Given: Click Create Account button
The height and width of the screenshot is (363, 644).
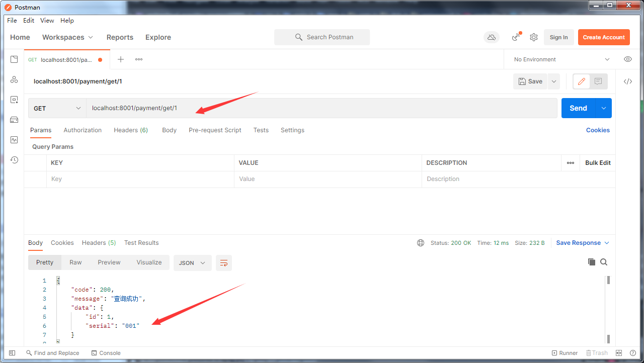Looking at the screenshot, I should click(604, 37).
